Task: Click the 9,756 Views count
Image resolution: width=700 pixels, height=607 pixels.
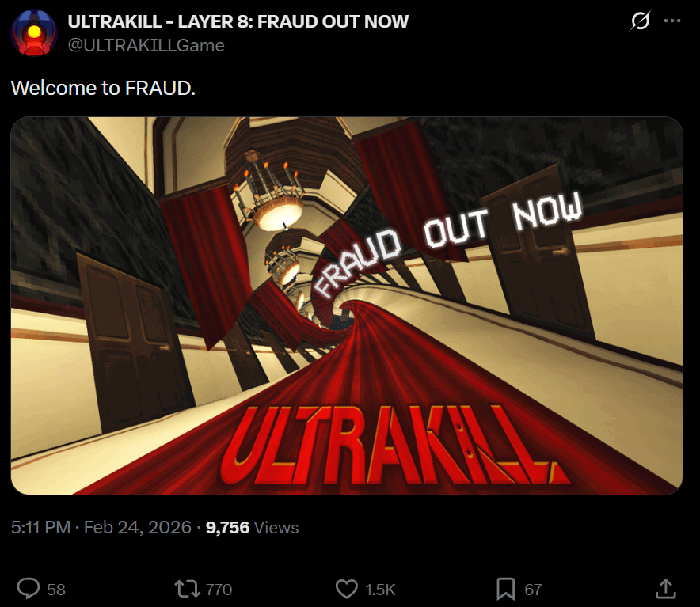Action: (x=252, y=528)
